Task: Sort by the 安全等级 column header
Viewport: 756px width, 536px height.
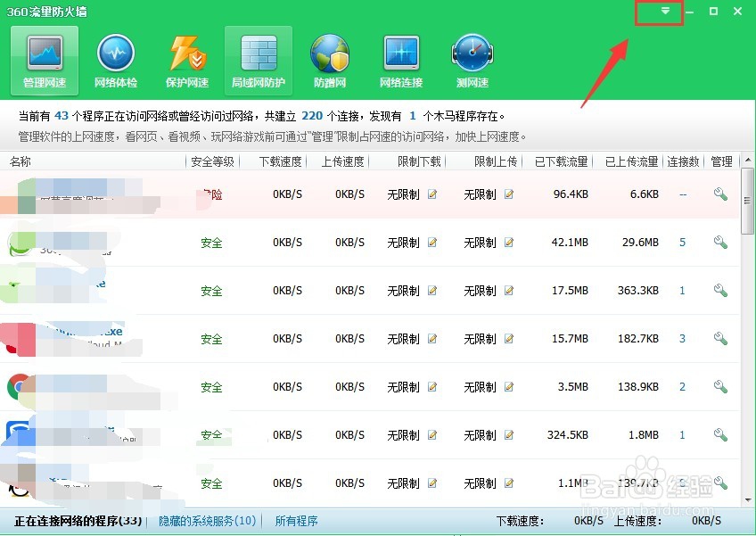Action: (x=212, y=161)
